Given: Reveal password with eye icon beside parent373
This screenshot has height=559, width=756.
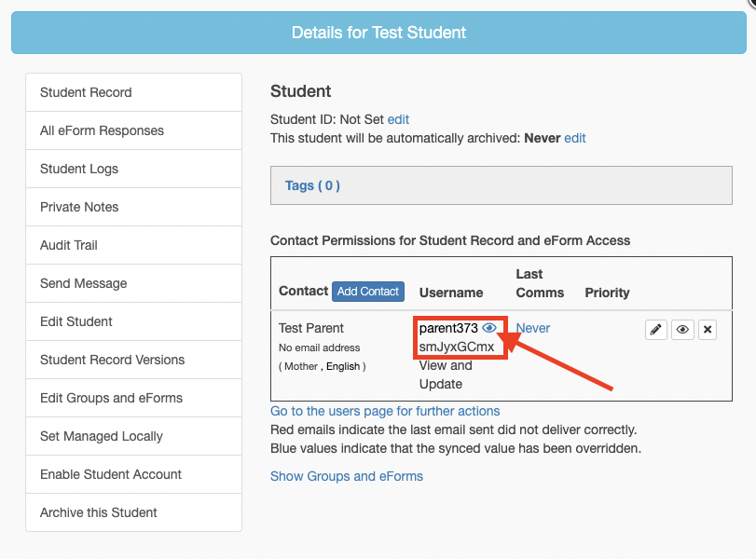Looking at the screenshot, I should click(489, 328).
